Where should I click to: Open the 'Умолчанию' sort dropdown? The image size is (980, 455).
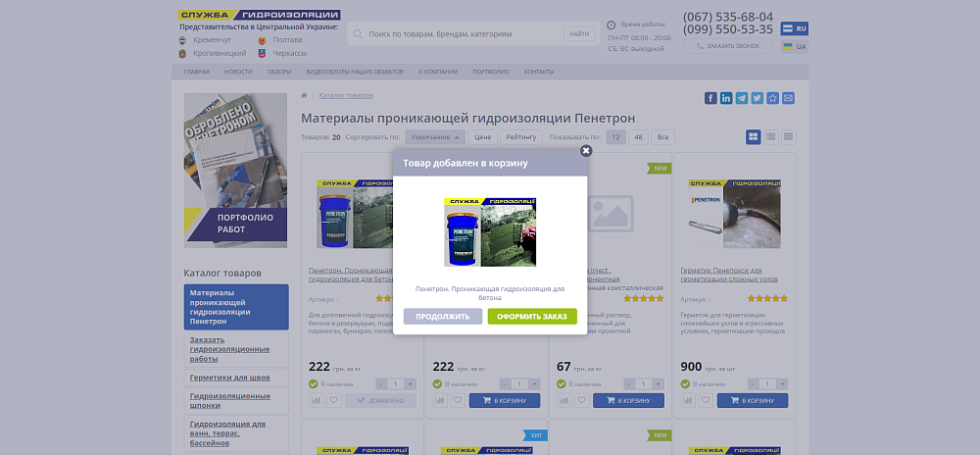(x=435, y=137)
